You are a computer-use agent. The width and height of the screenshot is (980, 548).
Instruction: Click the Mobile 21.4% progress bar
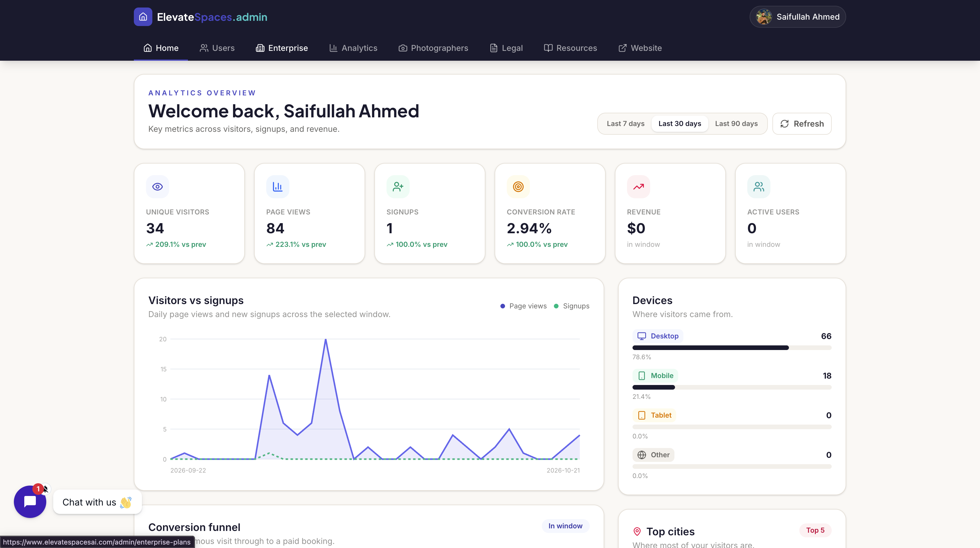tap(732, 388)
